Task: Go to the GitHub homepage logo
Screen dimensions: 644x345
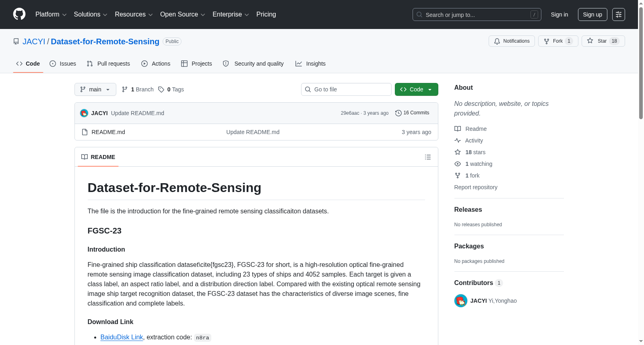Action: pos(19,14)
